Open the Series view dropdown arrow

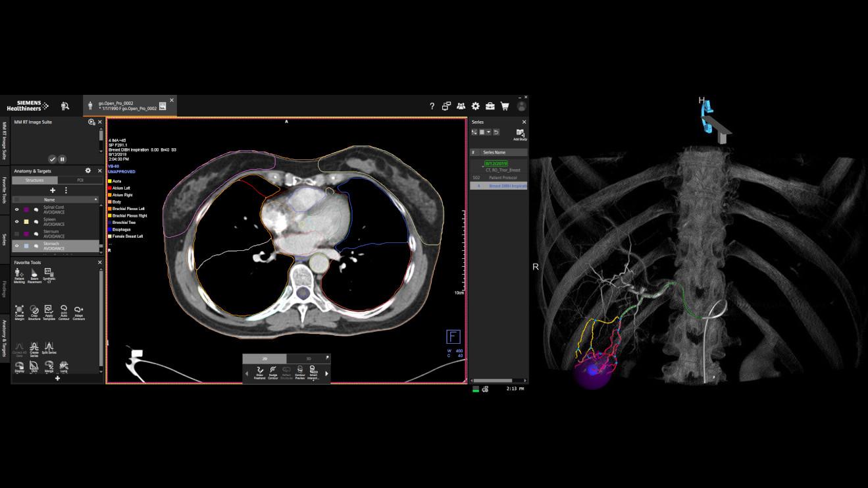(488, 132)
